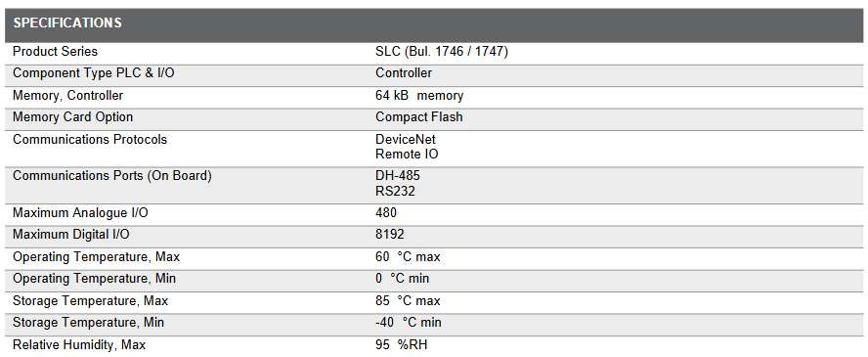Click the Maximum Analogue I/O value 480
Screen dimensions: 868x357
click(x=386, y=212)
